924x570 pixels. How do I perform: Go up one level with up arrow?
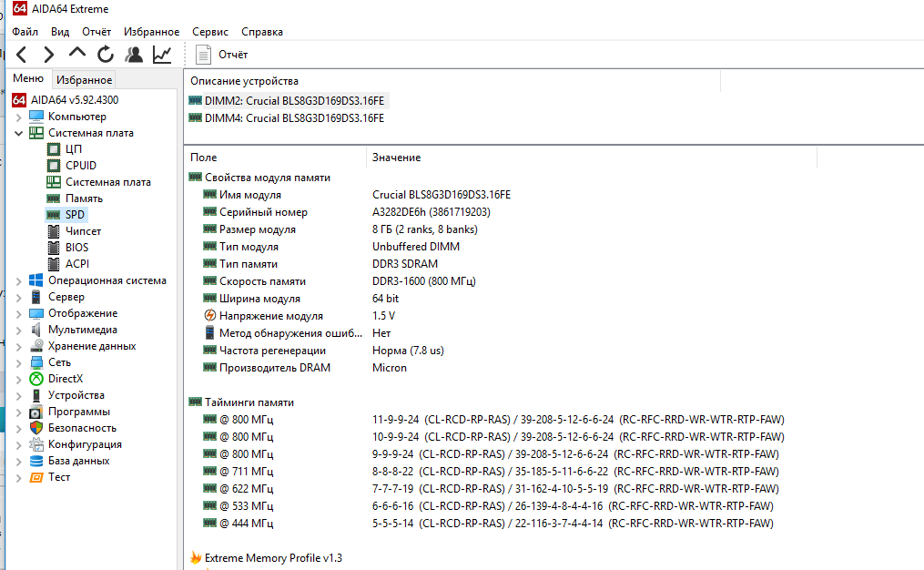77,54
